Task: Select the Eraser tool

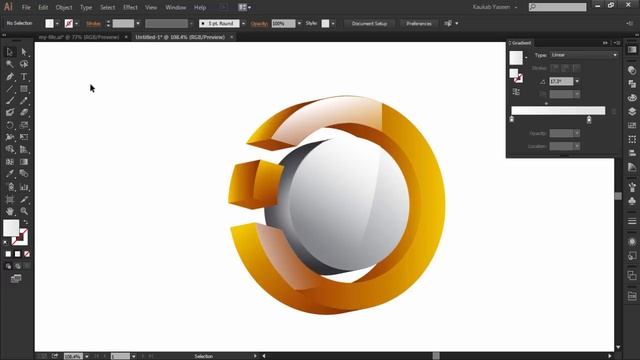Action: pyautogui.click(x=24, y=113)
